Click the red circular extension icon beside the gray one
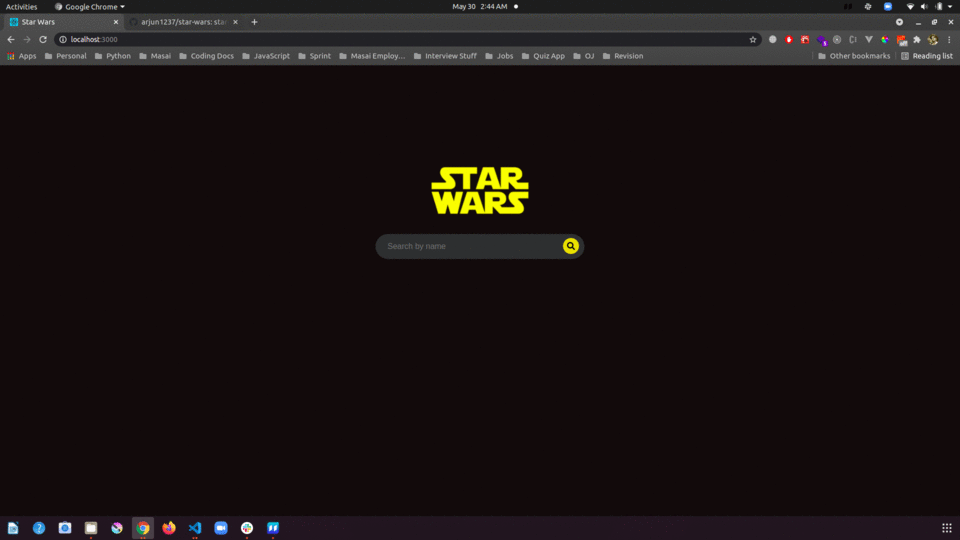The height and width of the screenshot is (540, 960). [x=789, y=39]
